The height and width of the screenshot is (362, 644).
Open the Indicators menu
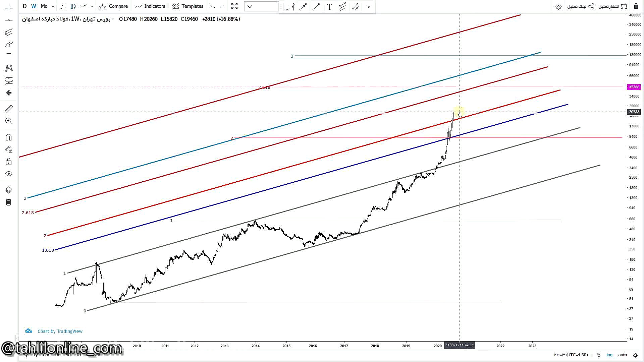click(x=150, y=6)
